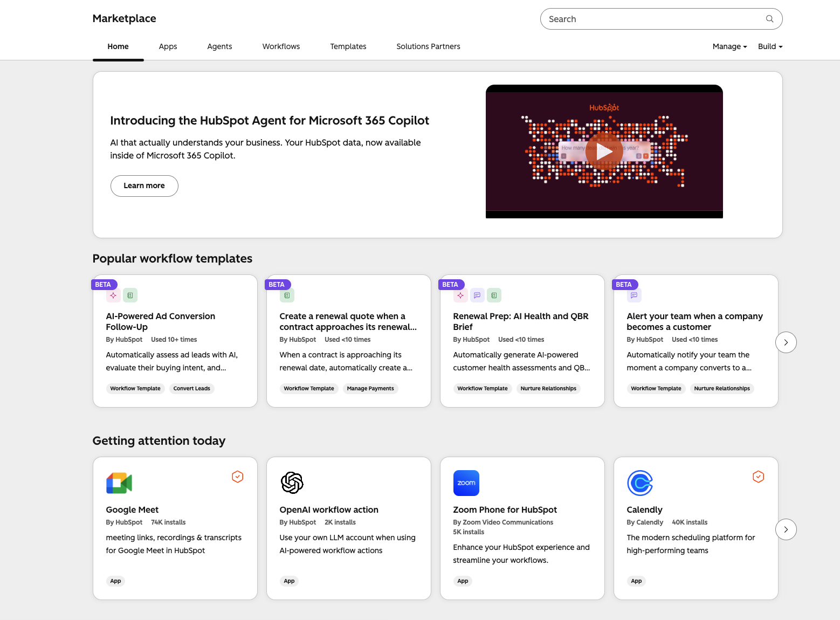Show next Getting attention today apps
Screen dimensions: 840x620
786,529
